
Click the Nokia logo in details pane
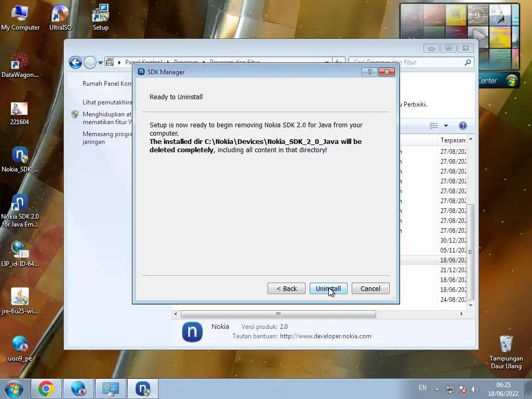coord(192,332)
